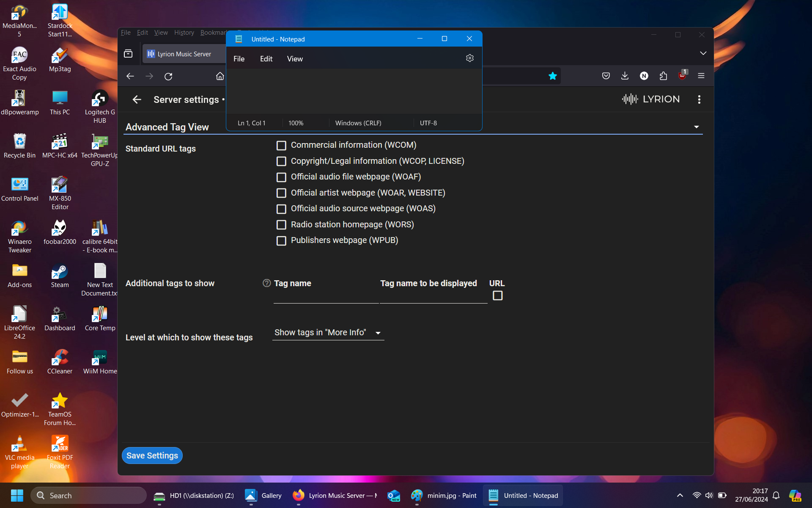Click the browser reload button
812x508 pixels.
(168, 77)
